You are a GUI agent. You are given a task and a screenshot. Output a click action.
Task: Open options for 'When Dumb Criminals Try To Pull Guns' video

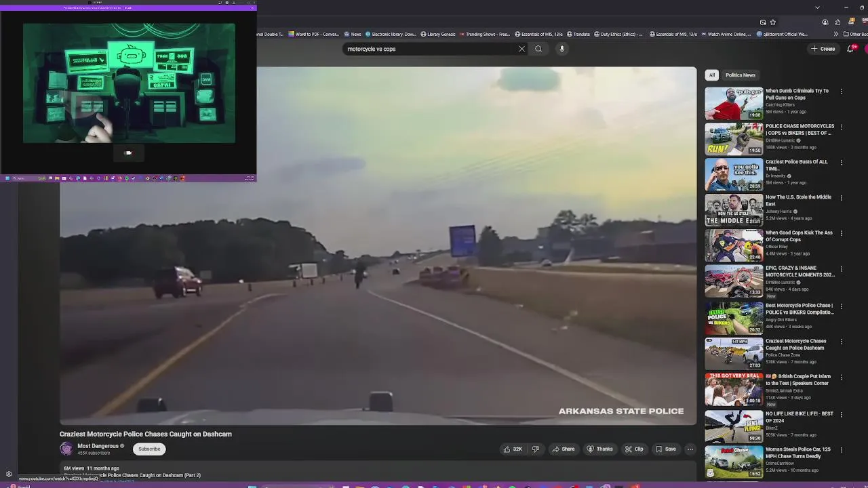click(842, 91)
